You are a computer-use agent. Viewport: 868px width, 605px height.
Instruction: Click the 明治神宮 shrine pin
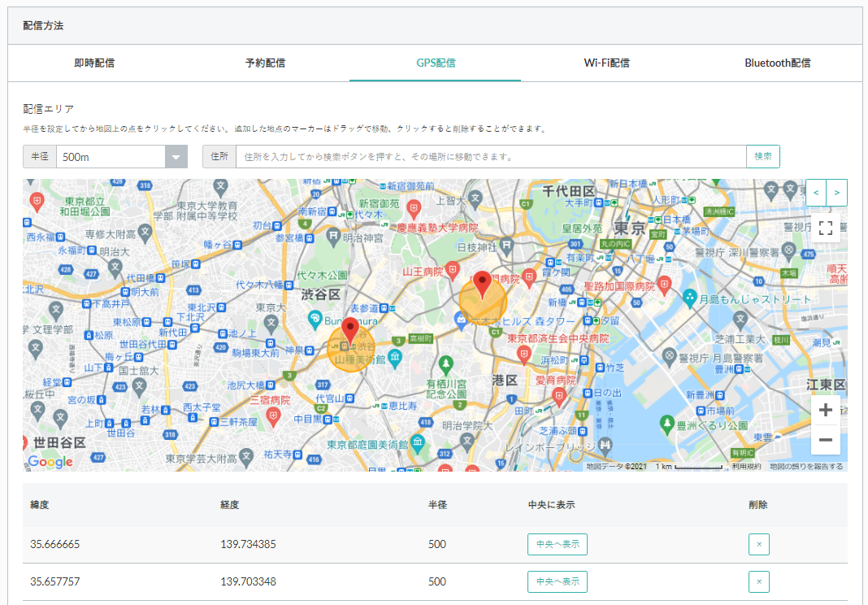(x=333, y=237)
